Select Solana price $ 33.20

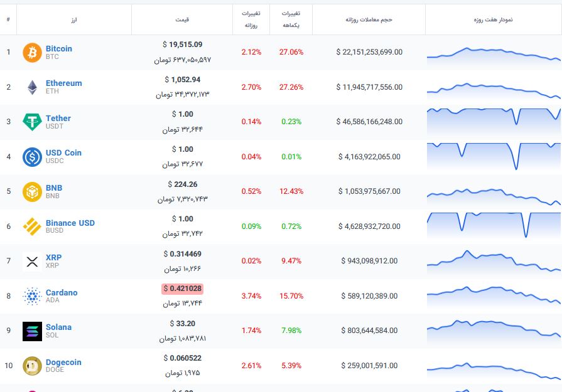click(x=183, y=324)
